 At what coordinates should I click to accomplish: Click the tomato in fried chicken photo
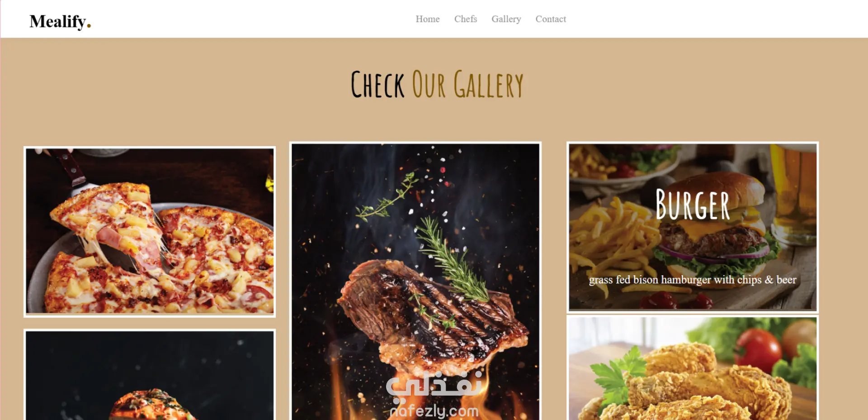(x=758, y=350)
